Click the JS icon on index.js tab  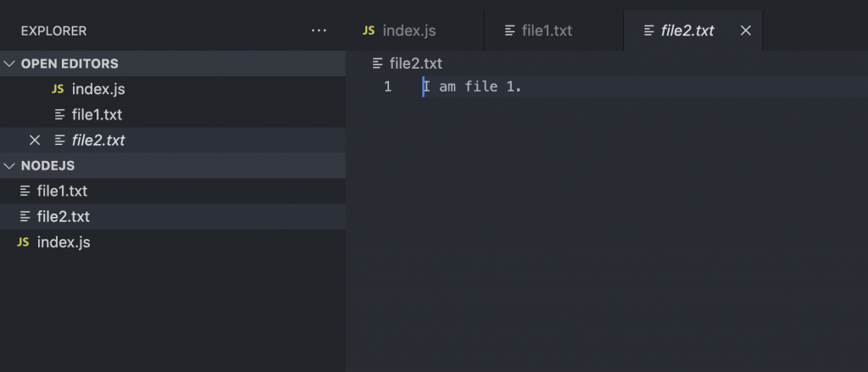pos(369,31)
